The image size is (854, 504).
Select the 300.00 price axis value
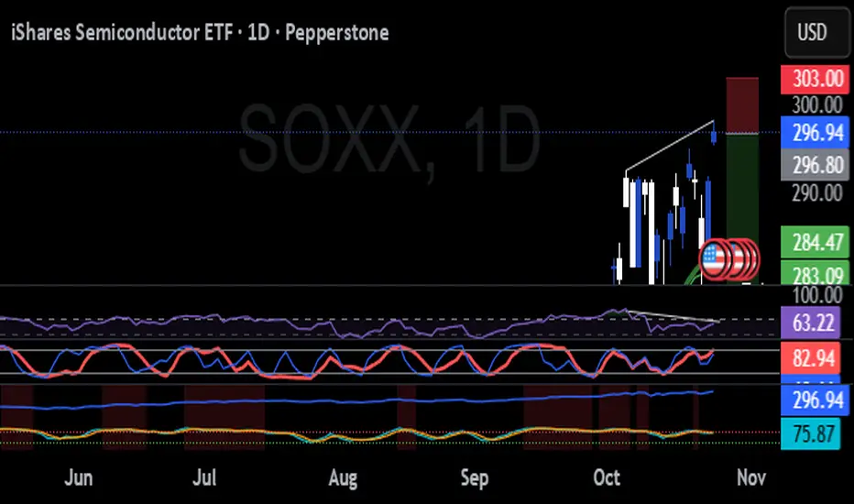pyautogui.click(x=817, y=104)
